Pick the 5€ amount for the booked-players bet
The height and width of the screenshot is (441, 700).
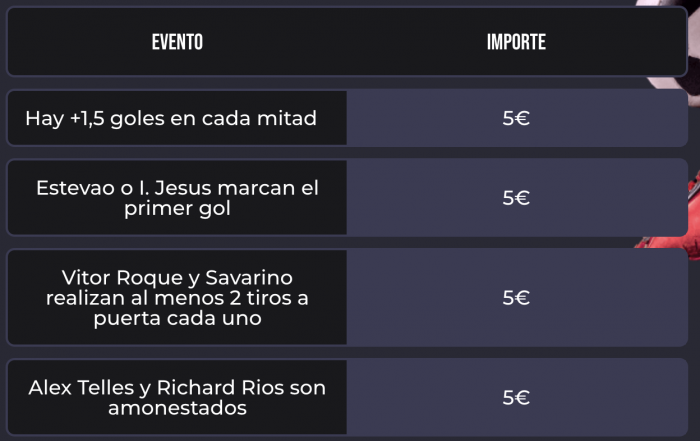516,397
